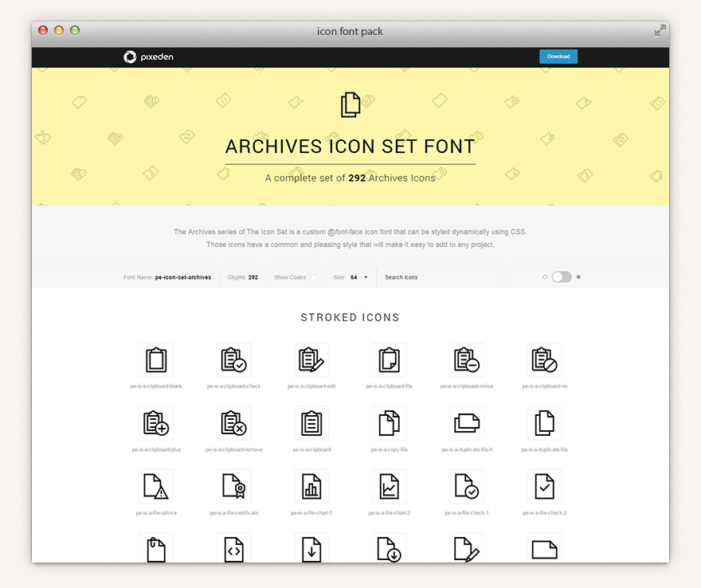The width and height of the screenshot is (701, 588).
Task: Select the plain pe-is-a-clipboard icon
Action: click(x=311, y=423)
